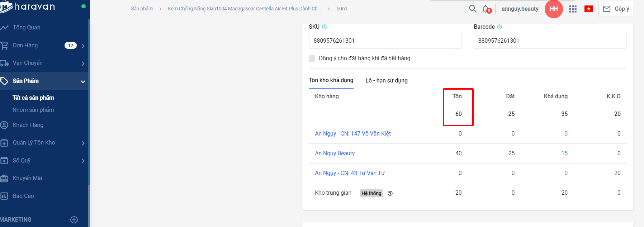Click the HH user avatar
Viewport: 644px width, 227px height.
[554, 9]
